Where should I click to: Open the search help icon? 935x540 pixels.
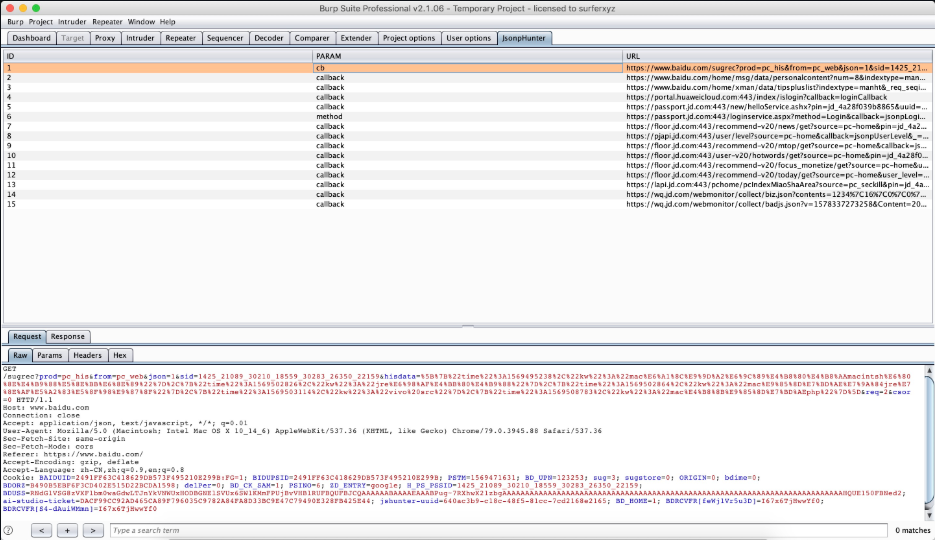tap(8, 530)
